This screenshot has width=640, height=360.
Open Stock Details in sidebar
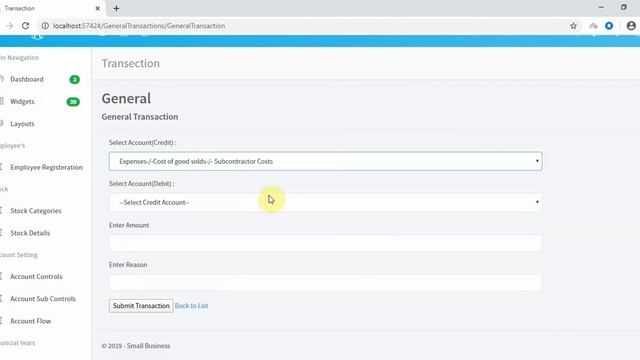pyautogui.click(x=30, y=233)
